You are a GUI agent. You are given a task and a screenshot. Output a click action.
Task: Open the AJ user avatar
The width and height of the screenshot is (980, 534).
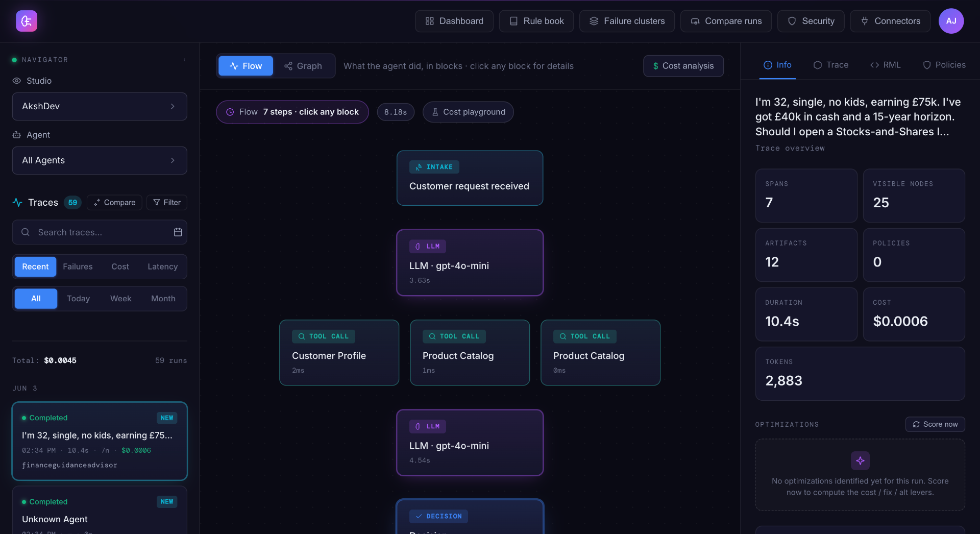951,21
